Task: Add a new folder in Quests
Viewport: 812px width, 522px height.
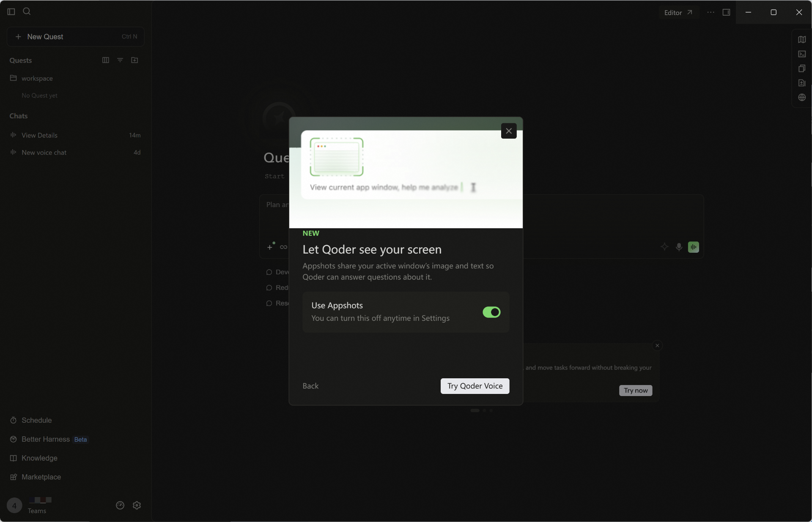Action: coord(134,60)
